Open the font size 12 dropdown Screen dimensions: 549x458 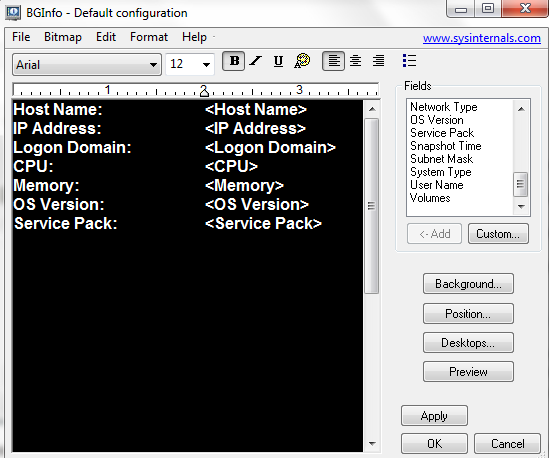(x=190, y=64)
